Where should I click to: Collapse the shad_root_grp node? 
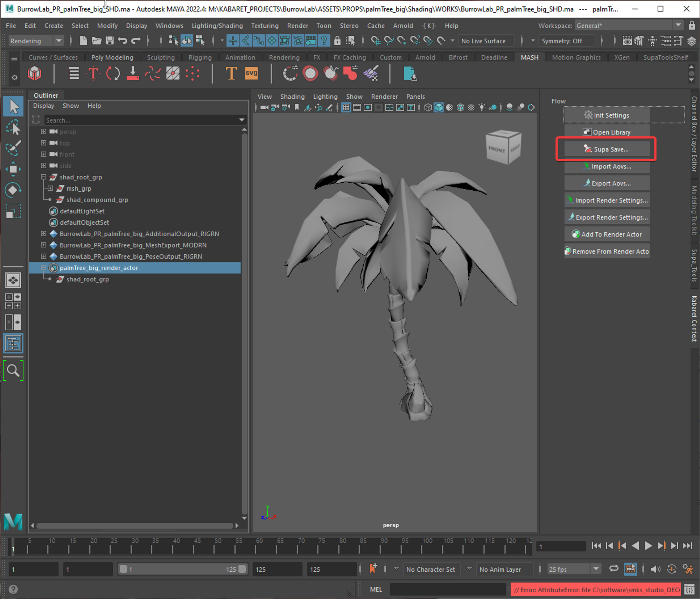click(43, 177)
